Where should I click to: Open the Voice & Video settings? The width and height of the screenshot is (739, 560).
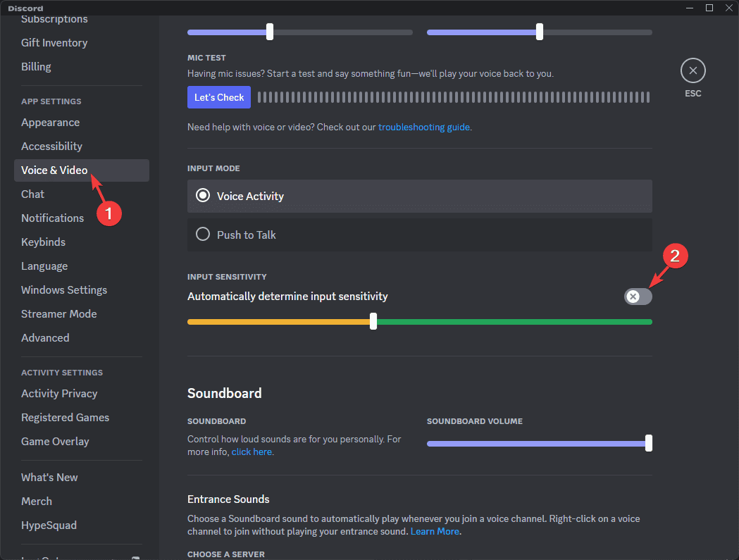54,170
